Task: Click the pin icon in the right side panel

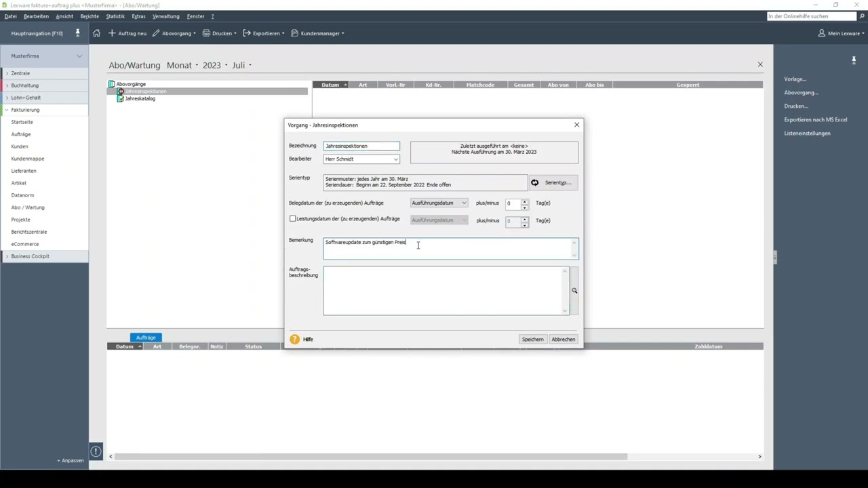Action: coord(854,60)
